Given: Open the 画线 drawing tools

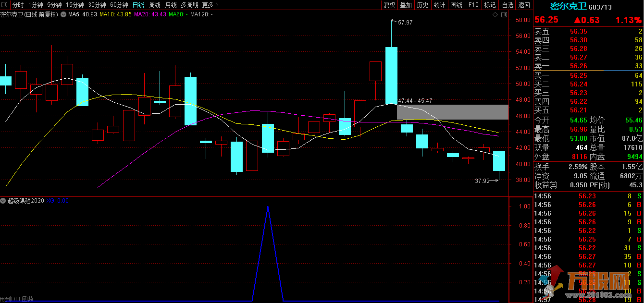Looking at the screenshot, I should 456,5.
